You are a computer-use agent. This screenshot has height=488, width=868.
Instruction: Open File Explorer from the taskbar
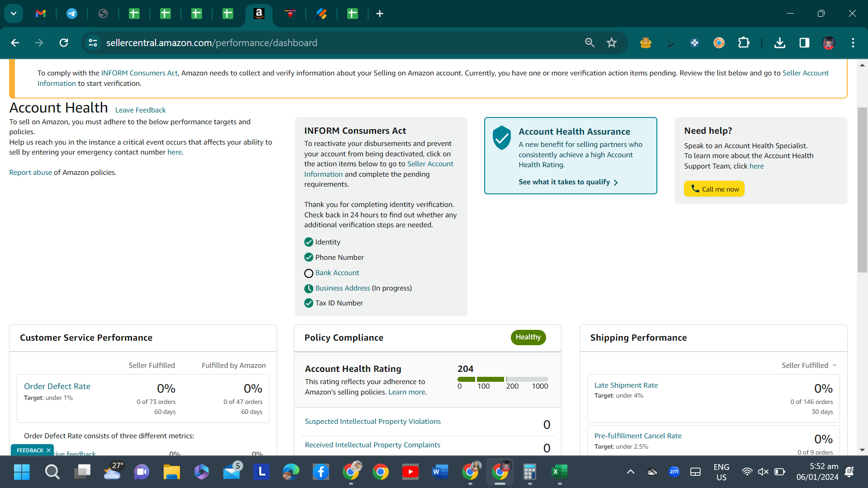[171, 472]
